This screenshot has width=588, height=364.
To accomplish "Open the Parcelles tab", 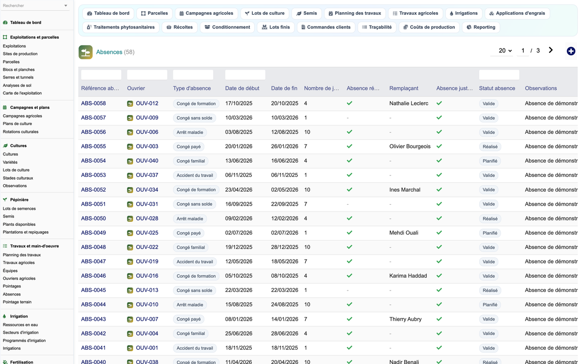I will click(154, 13).
